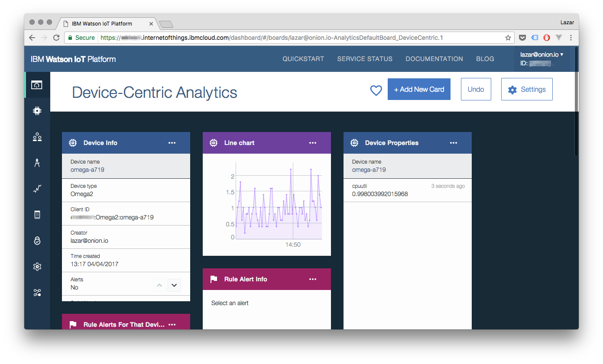603x364 pixels.
Task: Click the Client ID row in Device Info
Action: pyautogui.click(x=126, y=213)
